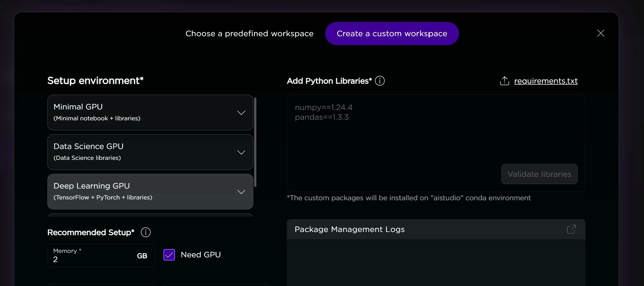This screenshot has height=286, width=644.
Task: Close the workspace setup dialog
Action: tap(601, 33)
